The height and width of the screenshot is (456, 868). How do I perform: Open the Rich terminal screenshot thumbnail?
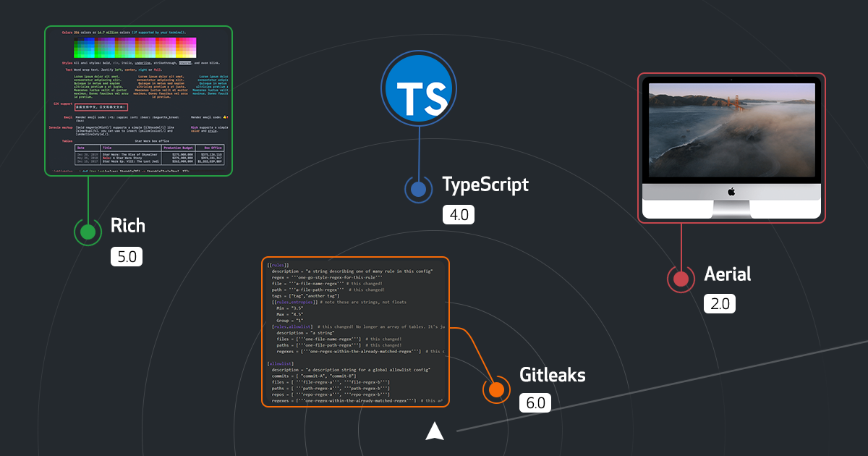(138, 101)
